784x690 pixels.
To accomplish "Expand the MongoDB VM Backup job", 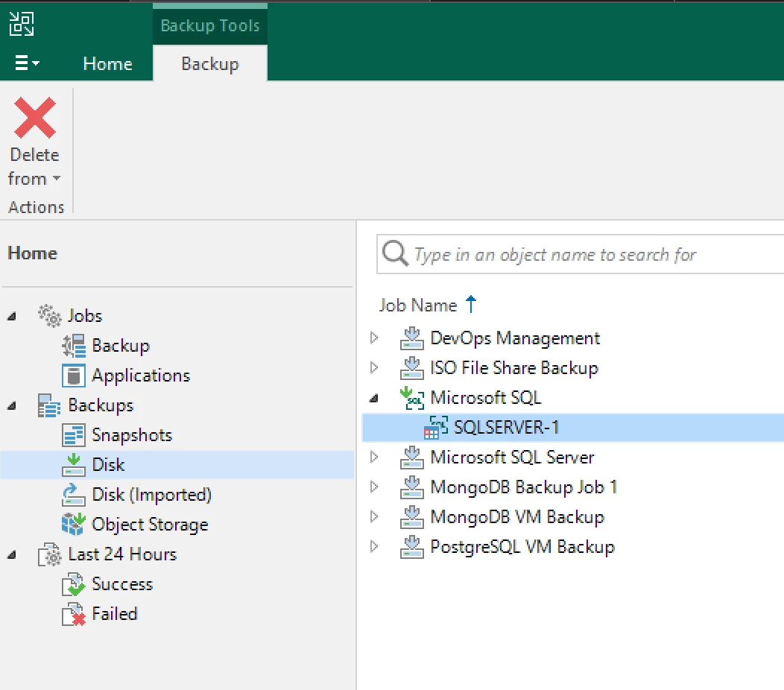I will 374,516.
